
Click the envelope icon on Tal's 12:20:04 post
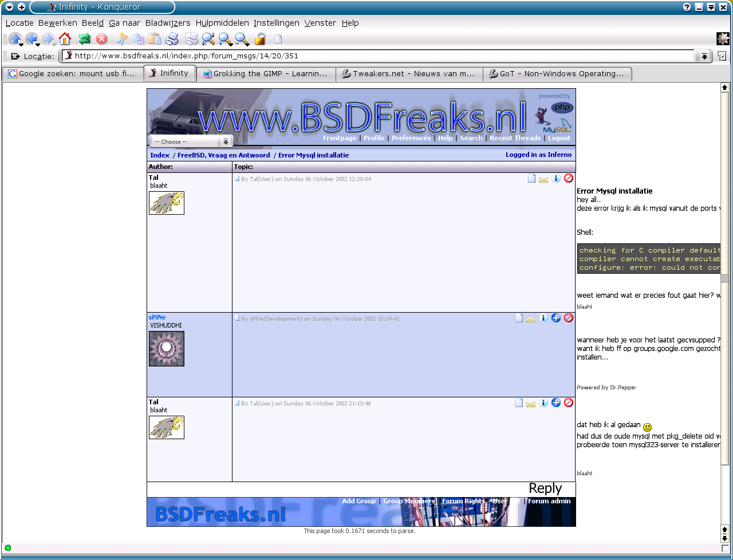[543, 180]
